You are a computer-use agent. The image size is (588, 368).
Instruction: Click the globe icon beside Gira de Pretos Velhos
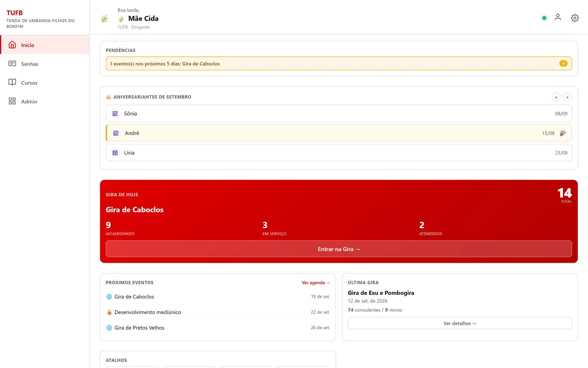tap(109, 328)
